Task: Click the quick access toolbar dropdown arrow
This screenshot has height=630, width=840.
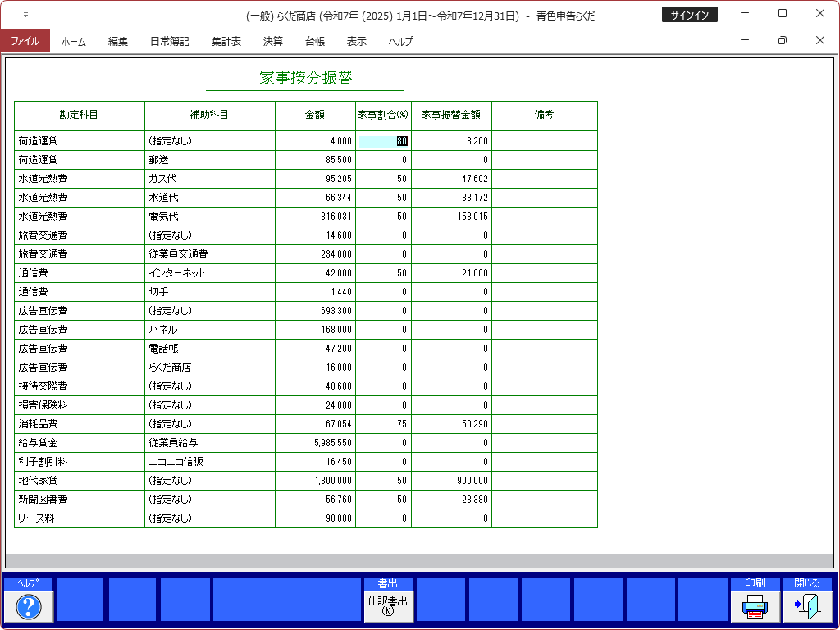Action: (25, 15)
